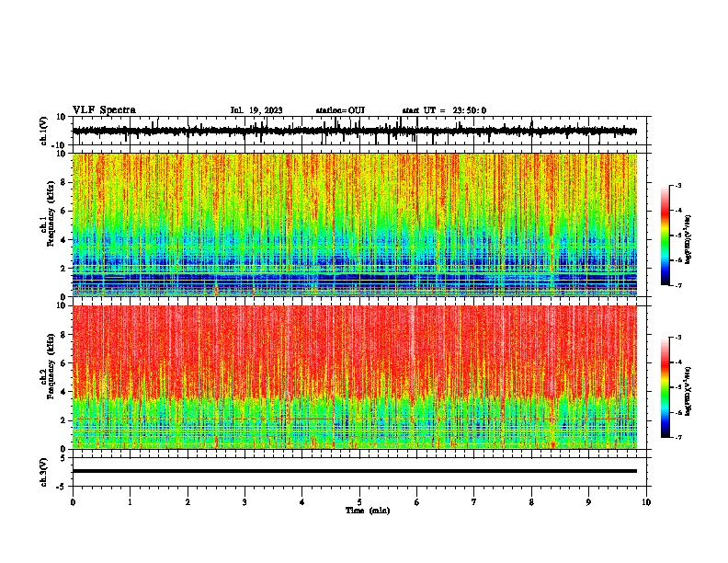Click time axis tick label '8'

[531, 502]
